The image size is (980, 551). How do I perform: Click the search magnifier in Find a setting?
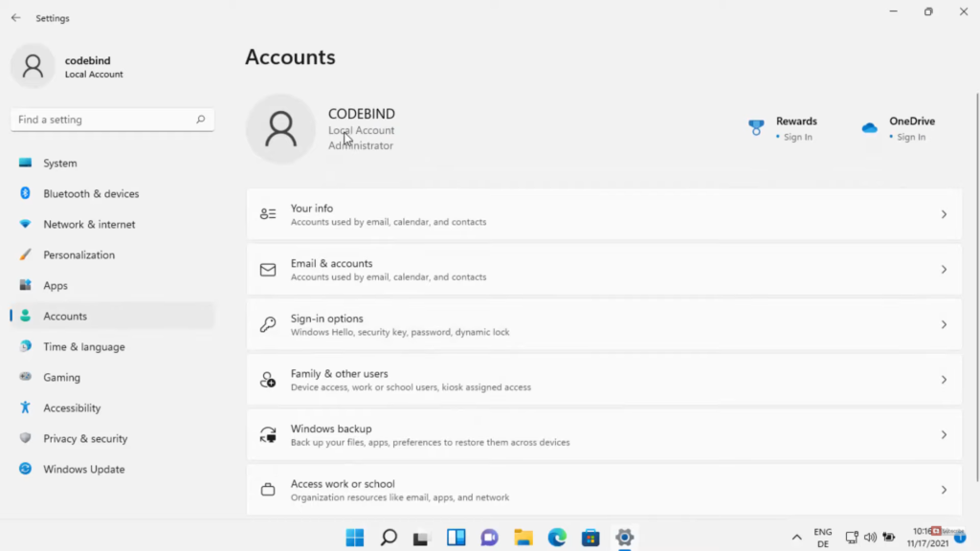pyautogui.click(x=201, y=120)
